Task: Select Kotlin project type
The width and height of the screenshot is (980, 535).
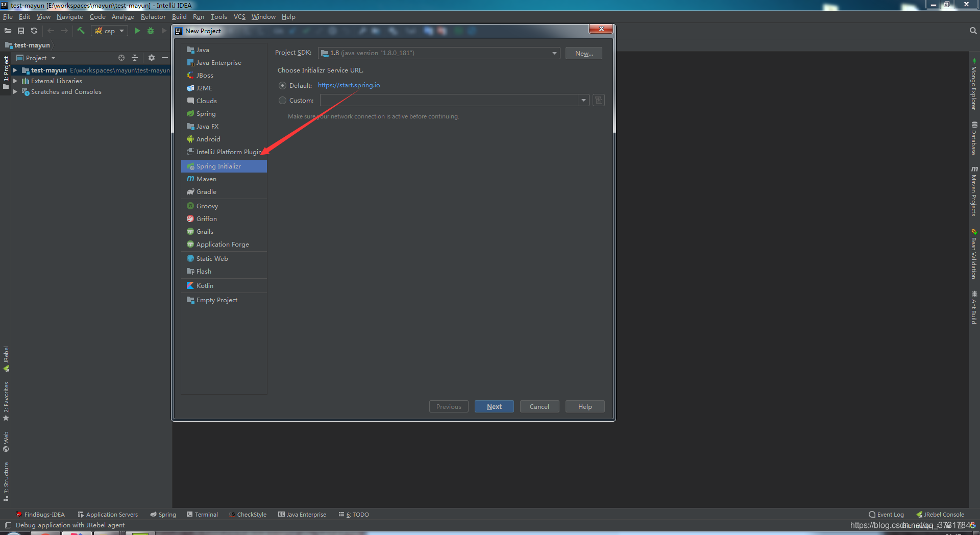Action: [224, 285]
